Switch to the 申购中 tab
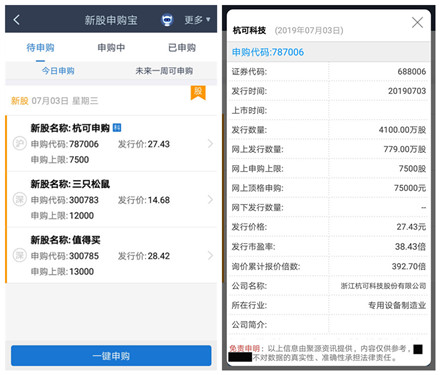The width and height of the screenshot is (440, 375). tap(111, 48)
